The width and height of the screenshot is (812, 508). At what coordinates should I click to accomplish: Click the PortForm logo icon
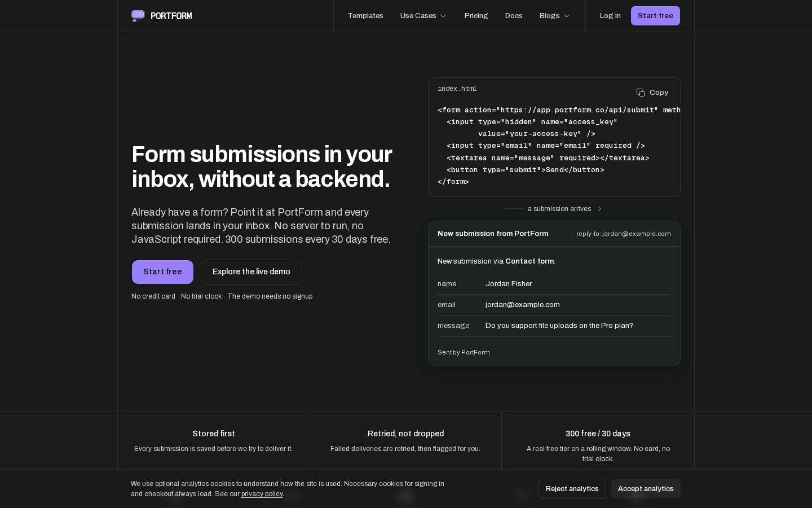pyautogui.click(x=138, y=16)
